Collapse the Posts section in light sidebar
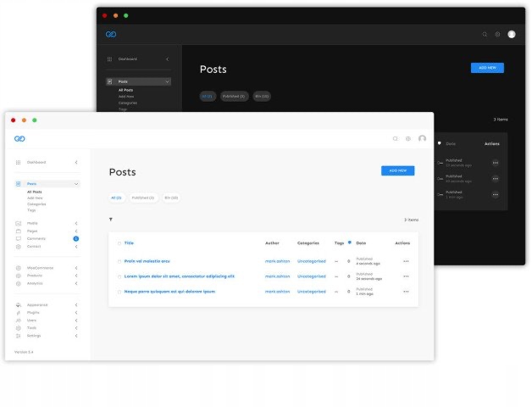Image resolution: width=532 pixels, height=407 pixels. (x=76, y=183)
